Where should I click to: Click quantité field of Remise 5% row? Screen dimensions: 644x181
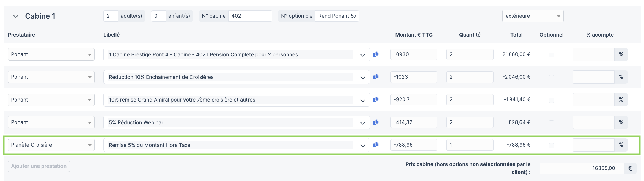pos(470,145)
